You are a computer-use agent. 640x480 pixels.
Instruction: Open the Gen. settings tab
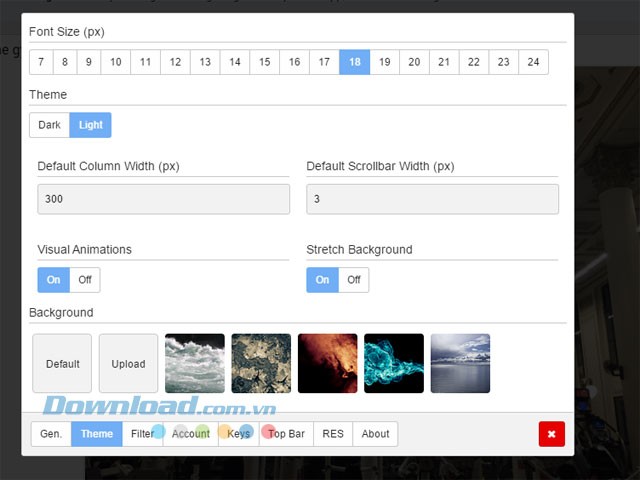coord(51,434)
